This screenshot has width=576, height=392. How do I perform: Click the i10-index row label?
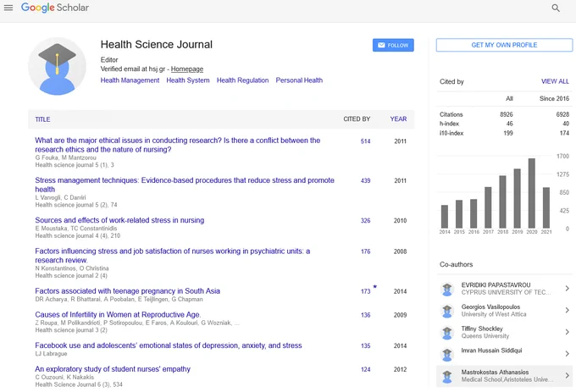point(451,133)
